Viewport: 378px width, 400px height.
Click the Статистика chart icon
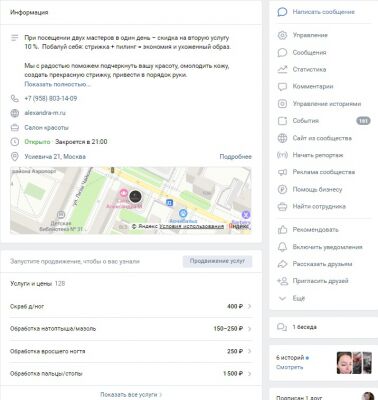pos(282,69)
